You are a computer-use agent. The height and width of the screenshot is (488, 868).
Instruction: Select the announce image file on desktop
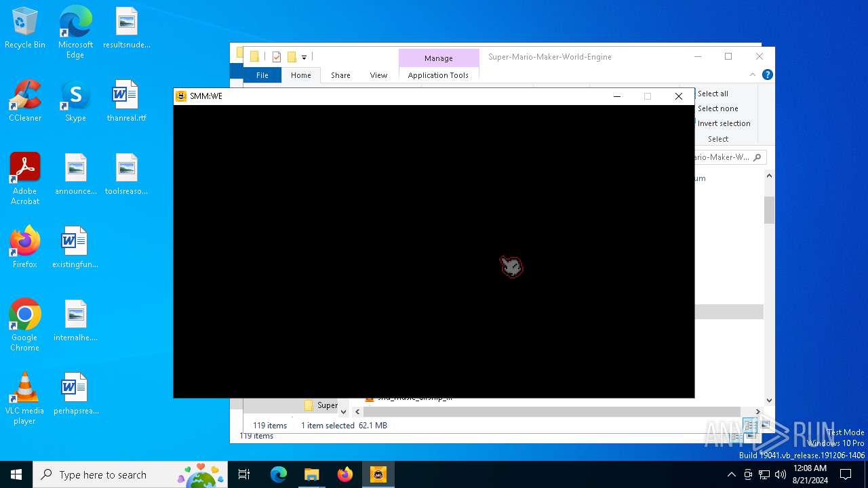point(75,175)
